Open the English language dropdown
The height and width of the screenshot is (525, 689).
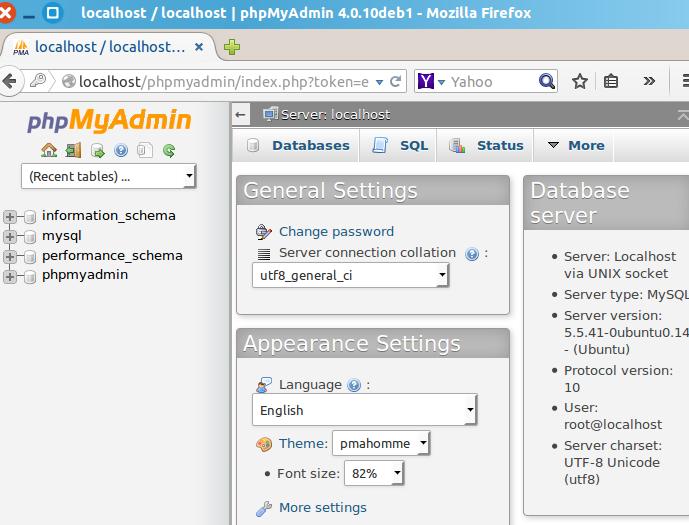click(x=364, y=410)
